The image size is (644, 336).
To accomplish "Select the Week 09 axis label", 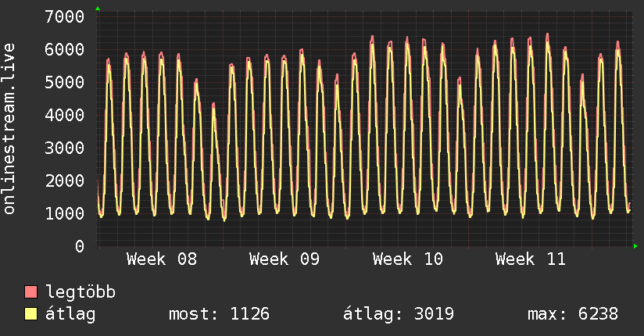I will [x=284, y=259].
